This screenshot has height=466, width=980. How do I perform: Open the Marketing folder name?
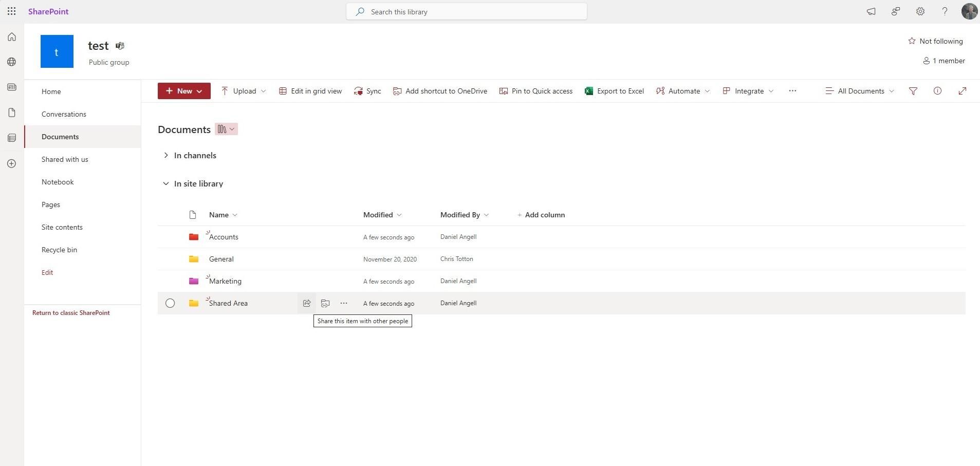point(225,281)
